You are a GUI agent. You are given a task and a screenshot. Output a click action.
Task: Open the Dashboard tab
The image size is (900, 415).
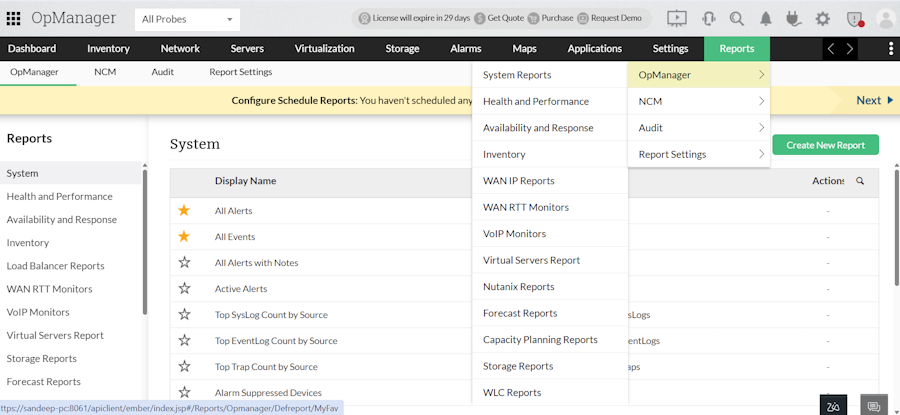coord(32,49)
